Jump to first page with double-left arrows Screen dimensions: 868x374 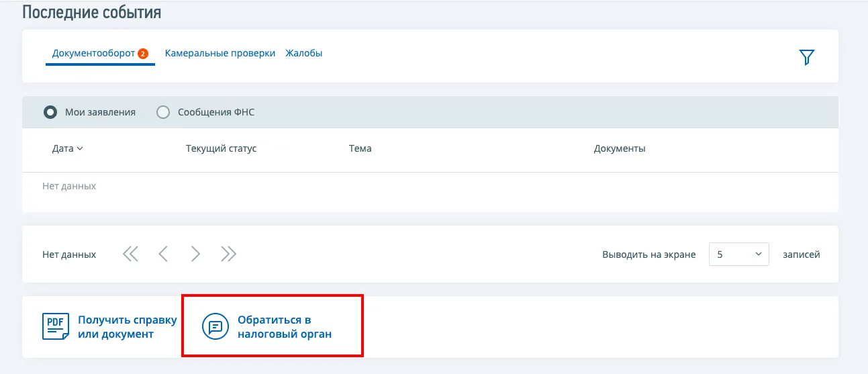pos(130,254)
